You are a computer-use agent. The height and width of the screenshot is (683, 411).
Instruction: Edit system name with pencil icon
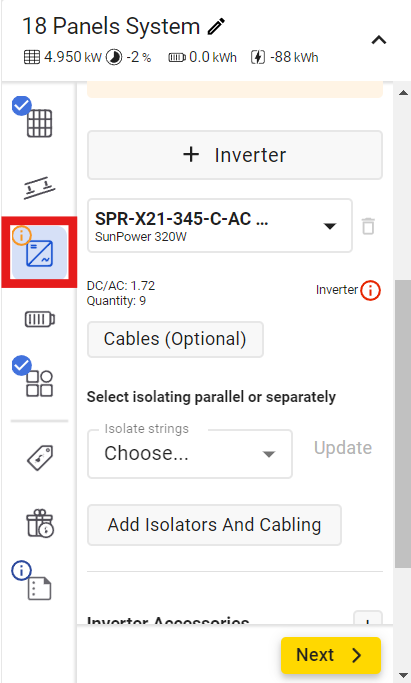click(x=216, y=27)
